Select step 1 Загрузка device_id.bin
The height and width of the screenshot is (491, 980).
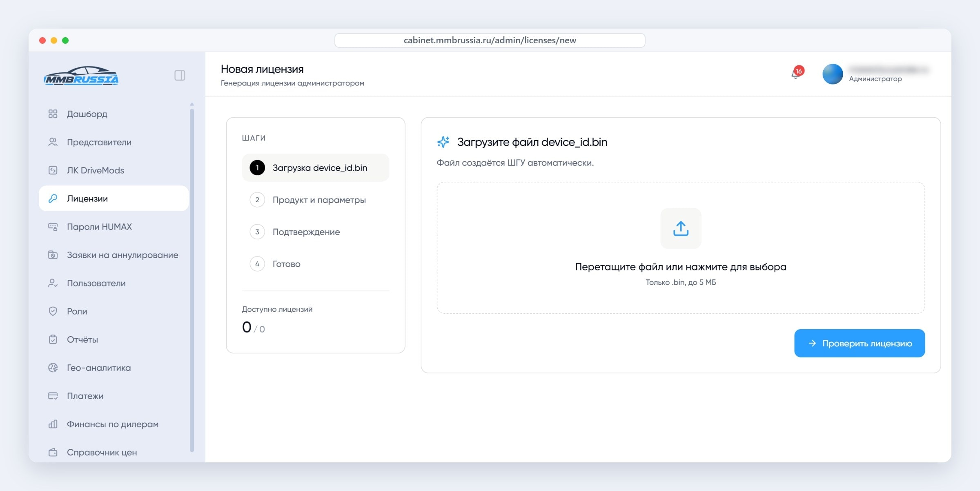[x=316, y=167]
